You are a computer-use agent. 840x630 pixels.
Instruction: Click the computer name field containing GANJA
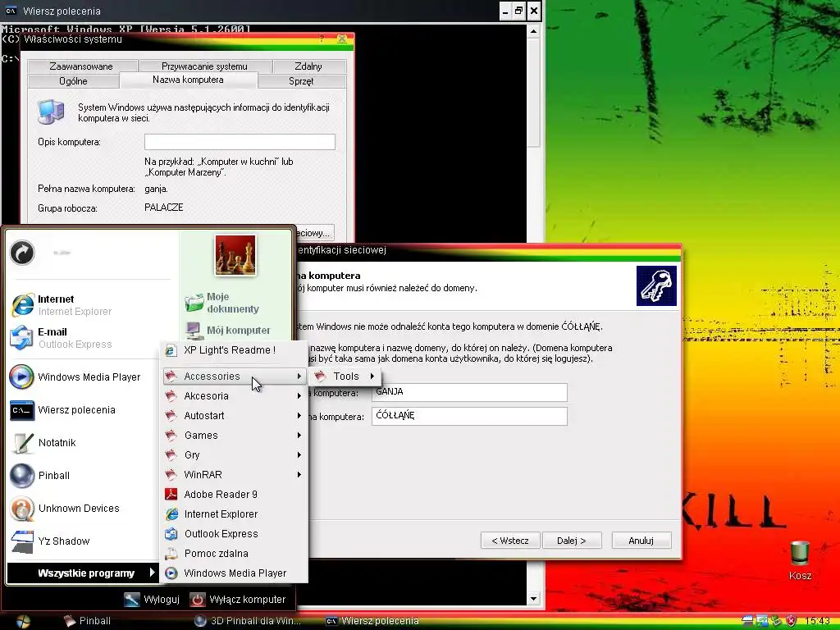pyautogui.click(x=469, y=392)
